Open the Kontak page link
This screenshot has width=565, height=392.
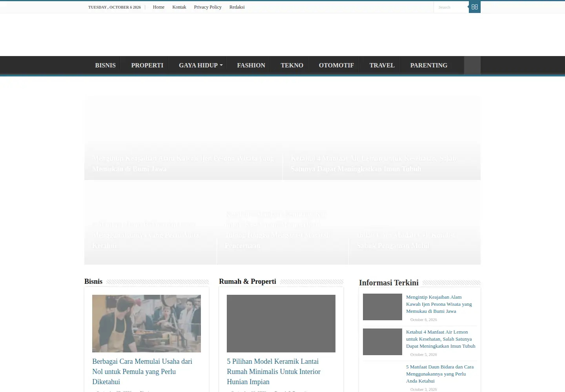179,7
